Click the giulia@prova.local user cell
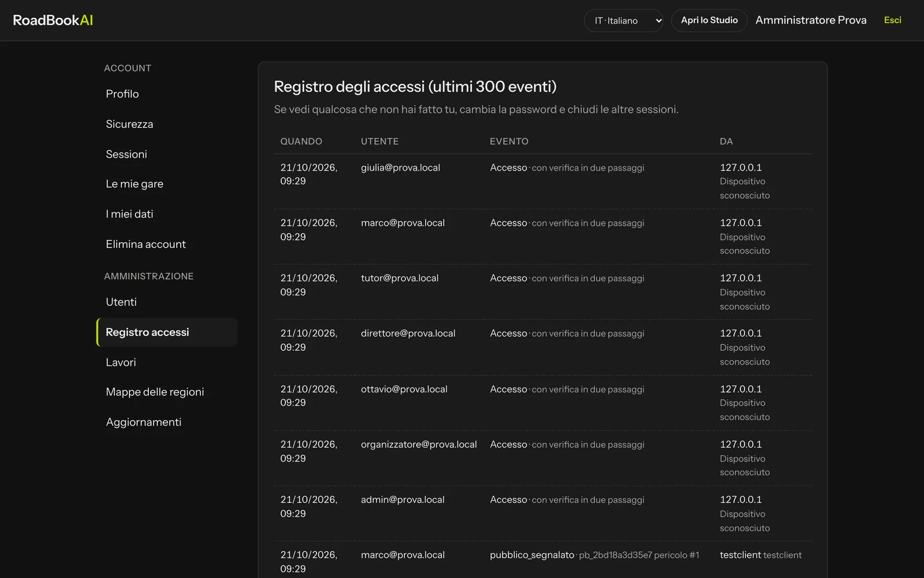 click(x=400, y=168)
